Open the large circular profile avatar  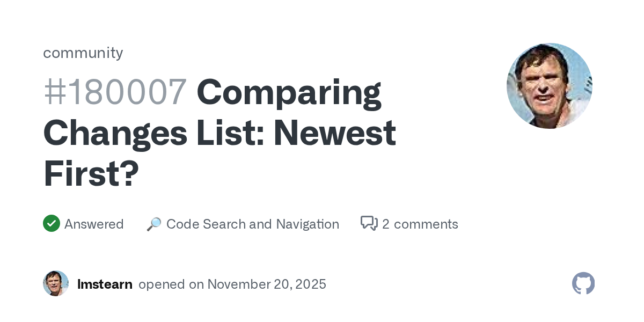pyautogui.click(x=549, y=86)
